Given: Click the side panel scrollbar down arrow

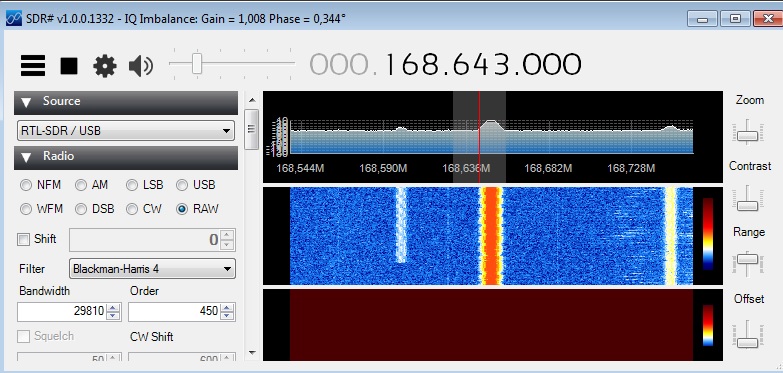Looking at the screenshot, I should (252, 353).
